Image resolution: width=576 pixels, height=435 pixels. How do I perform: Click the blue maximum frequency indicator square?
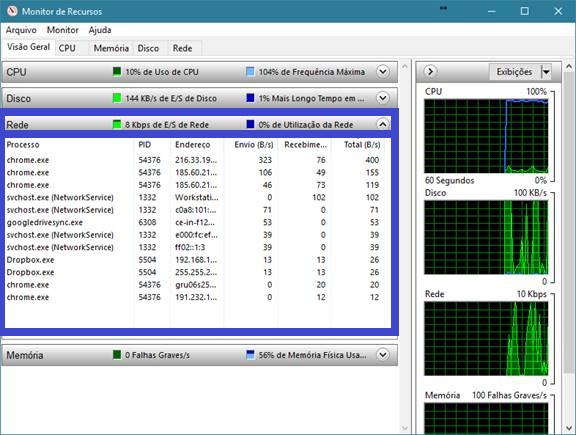coord(250,71)
